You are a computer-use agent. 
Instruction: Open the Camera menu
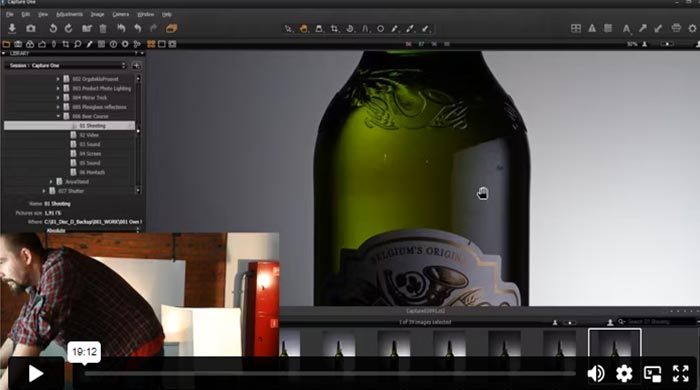(x=121, y=14)
